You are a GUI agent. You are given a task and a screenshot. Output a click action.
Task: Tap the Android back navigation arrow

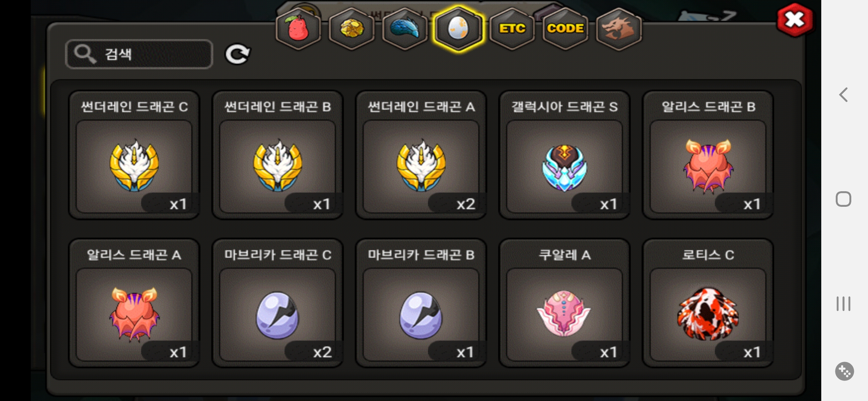coord(844,95)
